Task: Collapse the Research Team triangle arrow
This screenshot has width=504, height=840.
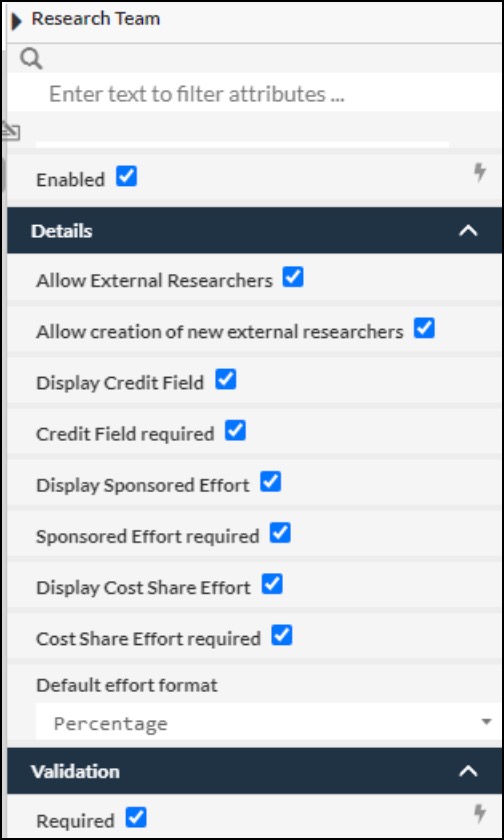Action: [17, 21]
